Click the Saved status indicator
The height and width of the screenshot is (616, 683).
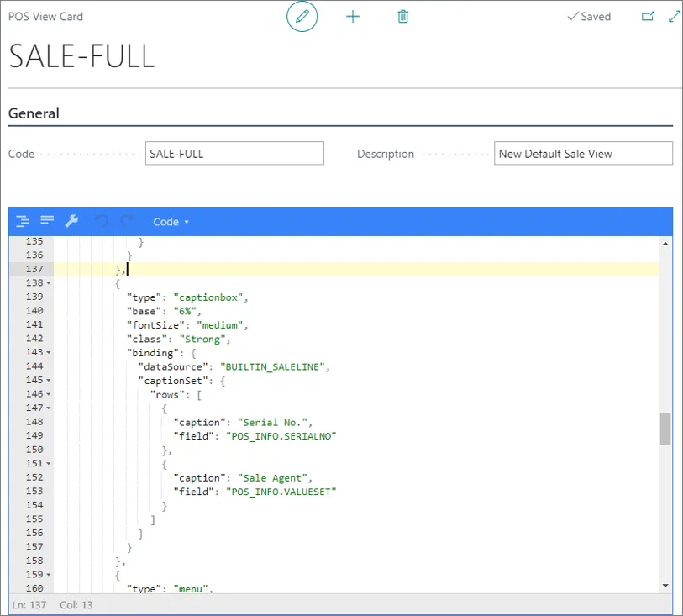point(589,17)
